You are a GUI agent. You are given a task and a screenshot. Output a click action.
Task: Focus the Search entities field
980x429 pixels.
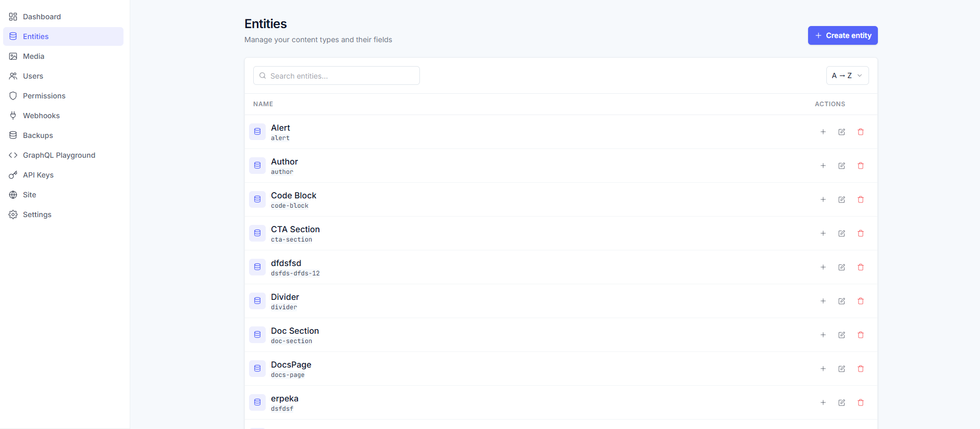click(337, 75)
